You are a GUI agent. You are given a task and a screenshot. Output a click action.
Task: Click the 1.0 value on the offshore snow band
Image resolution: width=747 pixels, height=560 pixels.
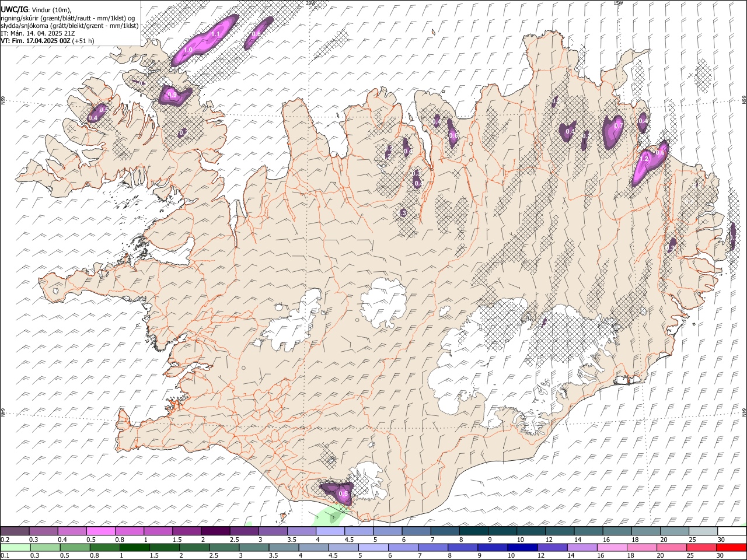pos(188,50)
